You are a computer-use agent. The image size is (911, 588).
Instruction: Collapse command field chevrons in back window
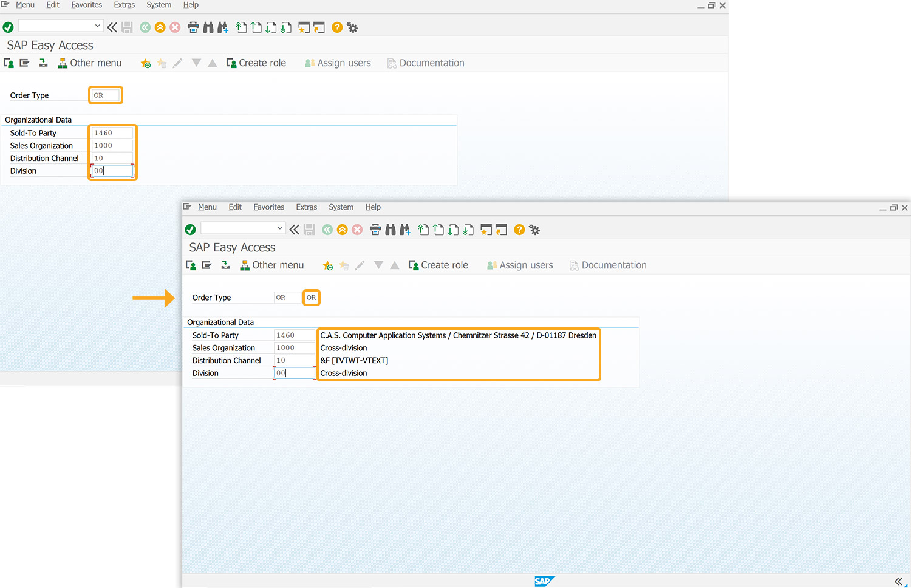pos(112,27)
